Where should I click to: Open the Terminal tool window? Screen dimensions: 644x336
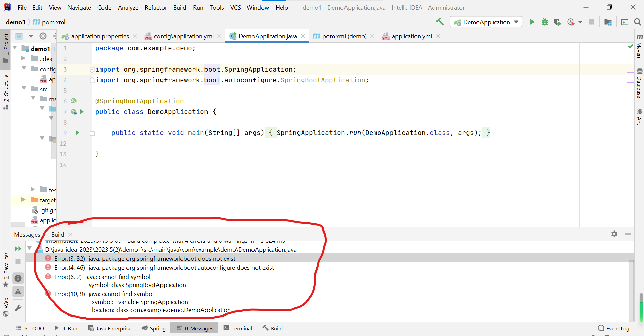click(238, 328)
